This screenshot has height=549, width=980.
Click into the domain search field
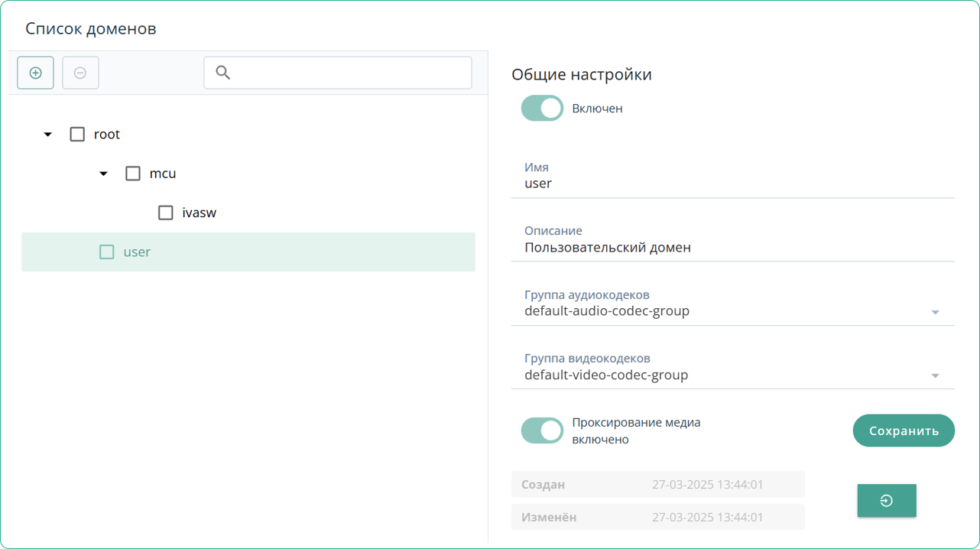point(348,73)
